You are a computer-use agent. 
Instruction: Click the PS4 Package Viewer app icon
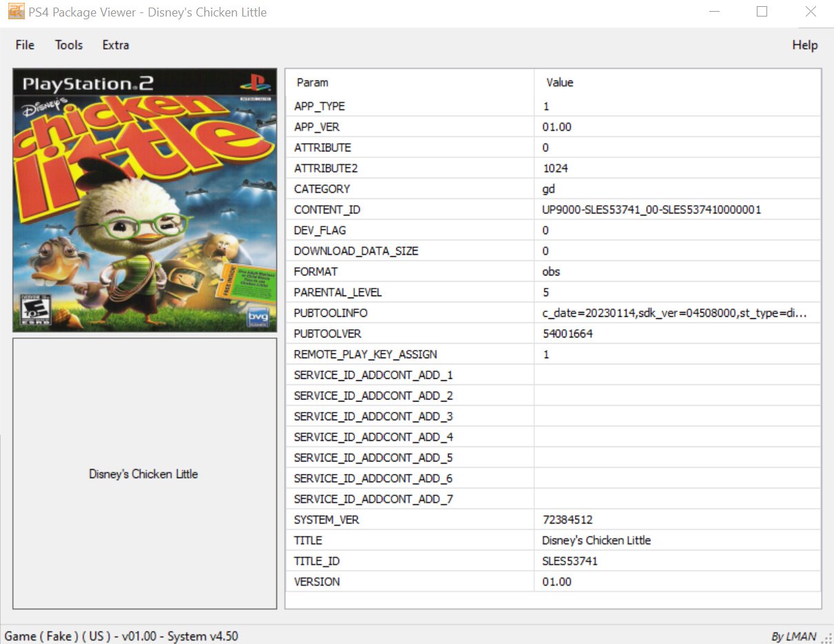click(x=16, y=12)
